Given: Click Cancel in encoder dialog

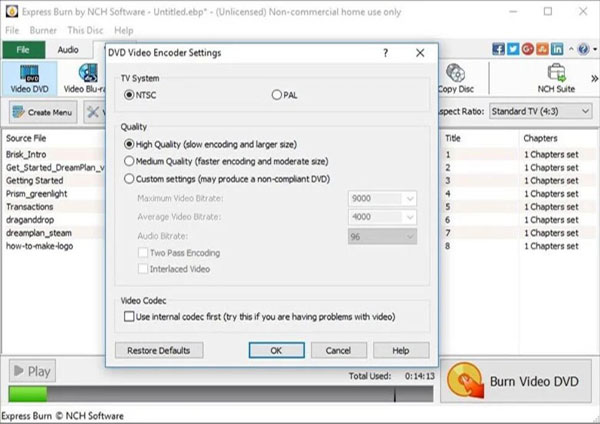Looking at the screenshot, I should (338, 350).
